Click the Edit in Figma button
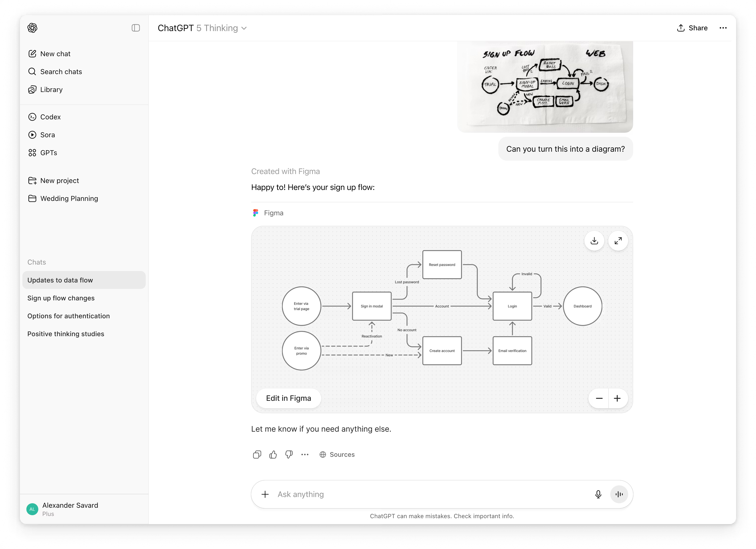Viewport: 756px width, 549px height. [289, 398]
